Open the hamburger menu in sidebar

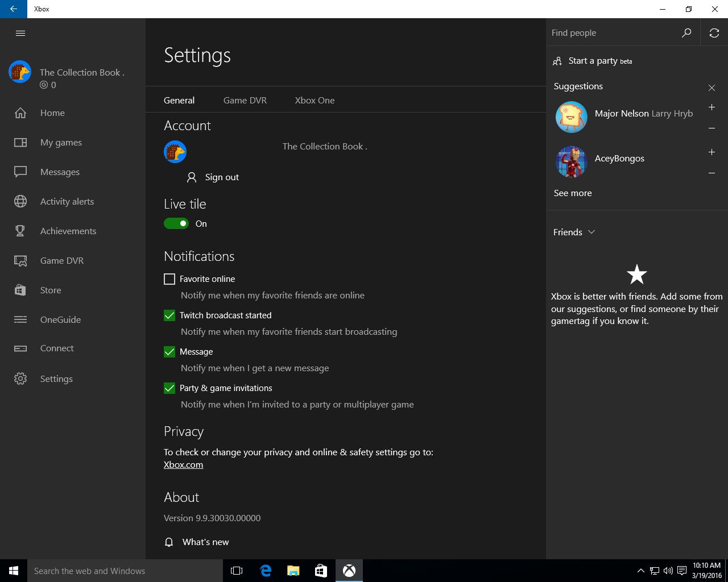pyautogui.click(x=20, y=33)
